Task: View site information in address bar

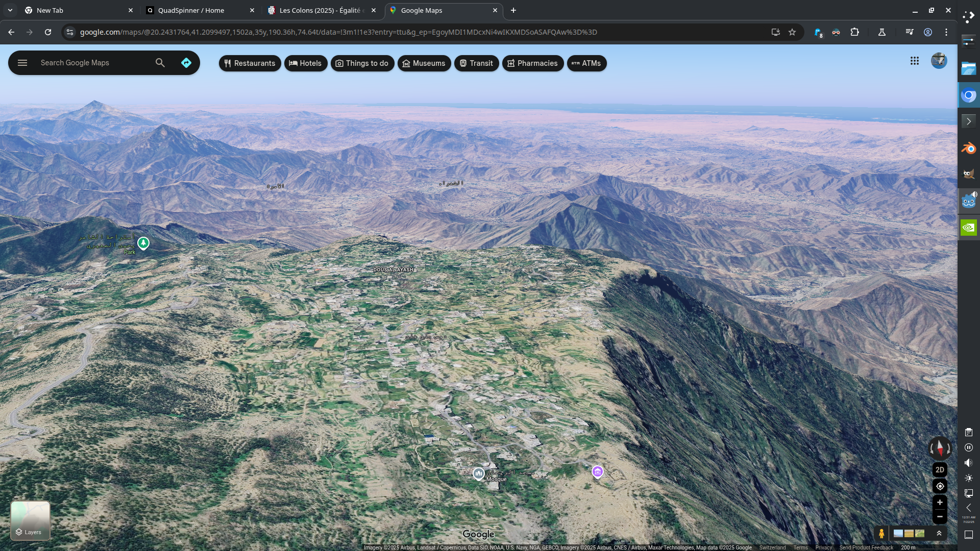Action: (70, 32)
